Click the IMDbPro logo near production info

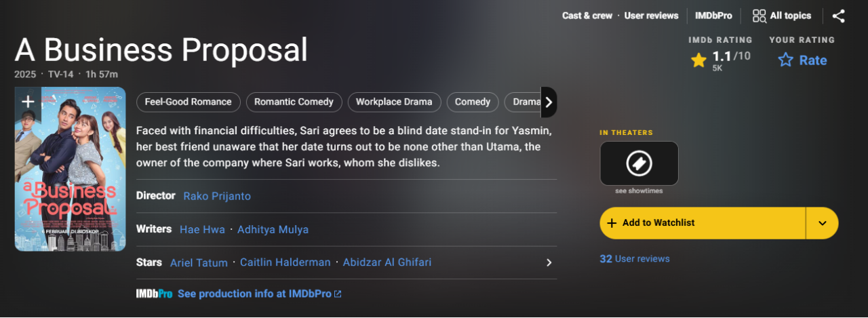(154, 294)
